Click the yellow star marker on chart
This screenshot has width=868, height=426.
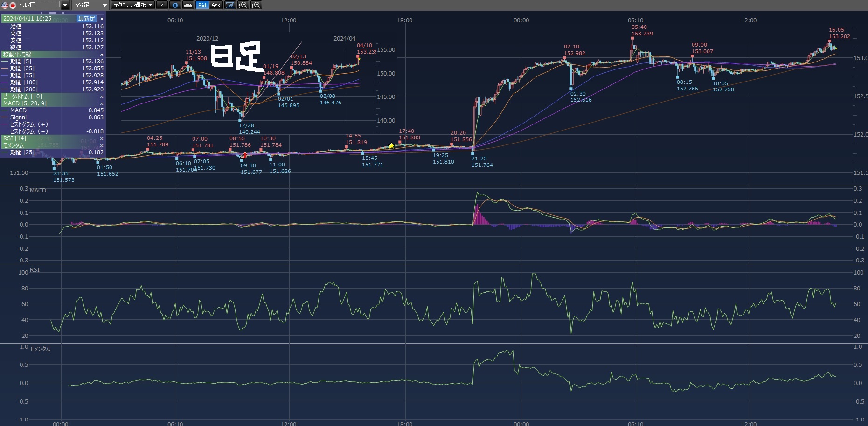click(391, 146)
